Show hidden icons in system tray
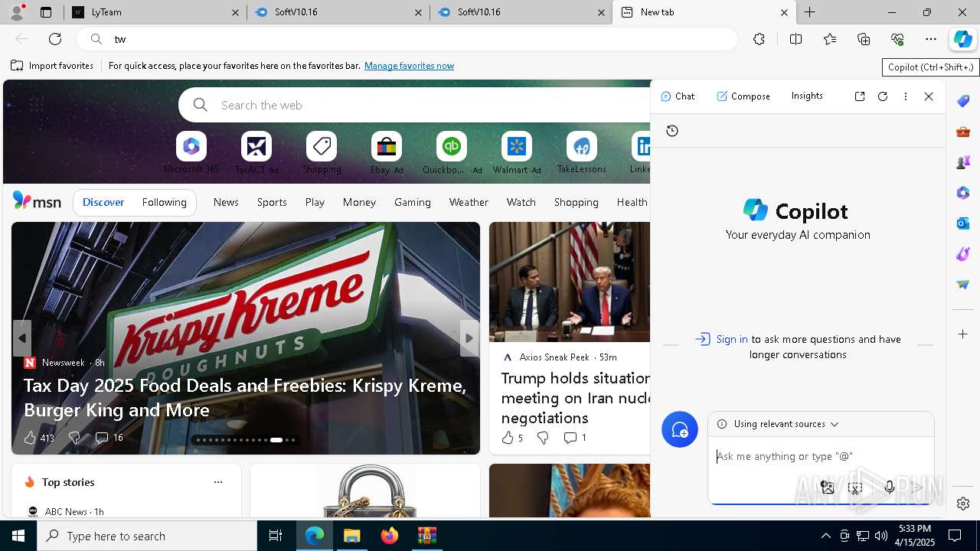 click(825, 536)
